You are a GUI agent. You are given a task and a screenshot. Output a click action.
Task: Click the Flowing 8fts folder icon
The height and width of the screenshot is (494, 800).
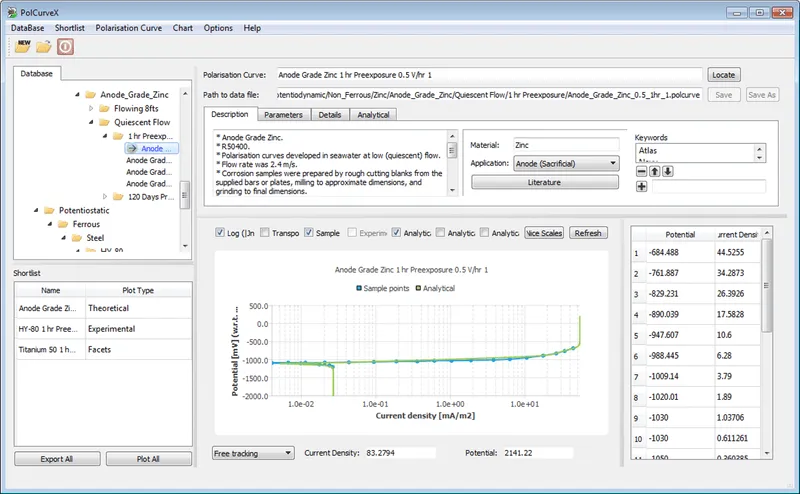click(105, 108)
